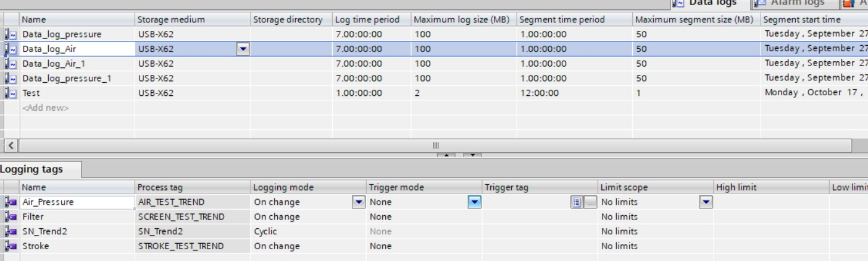The image size is (868, 261).
Task: Open Logging mode dropdown for Air_Pressure
Action: (359, 202)
